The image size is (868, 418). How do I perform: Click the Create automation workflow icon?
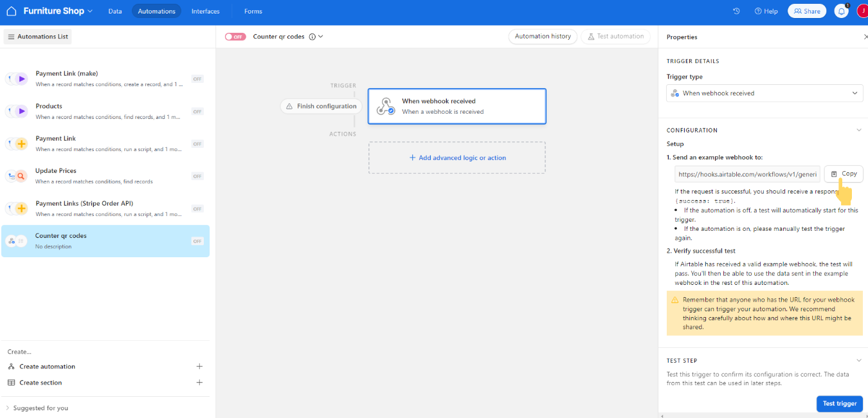tap(11, 367)
